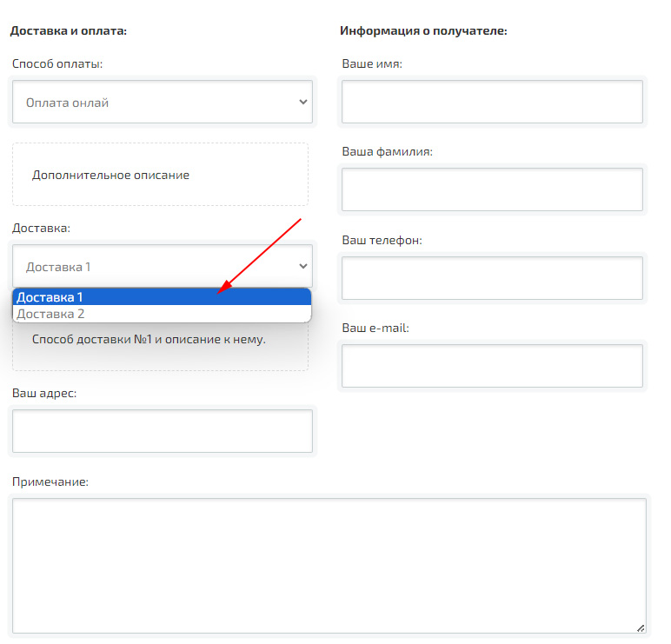Select the highlighted "Доставка 1" list option
This screenshot has width=671, height=644.
pos(162,297)
